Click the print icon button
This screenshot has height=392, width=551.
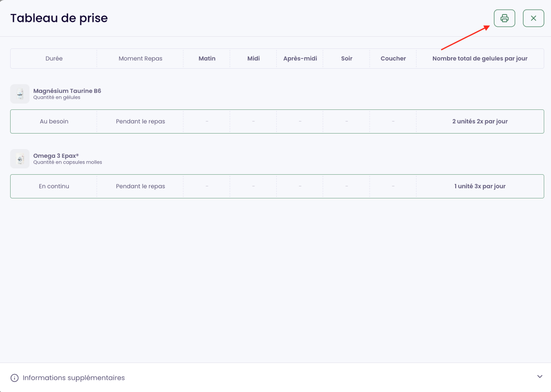[504, 18]
